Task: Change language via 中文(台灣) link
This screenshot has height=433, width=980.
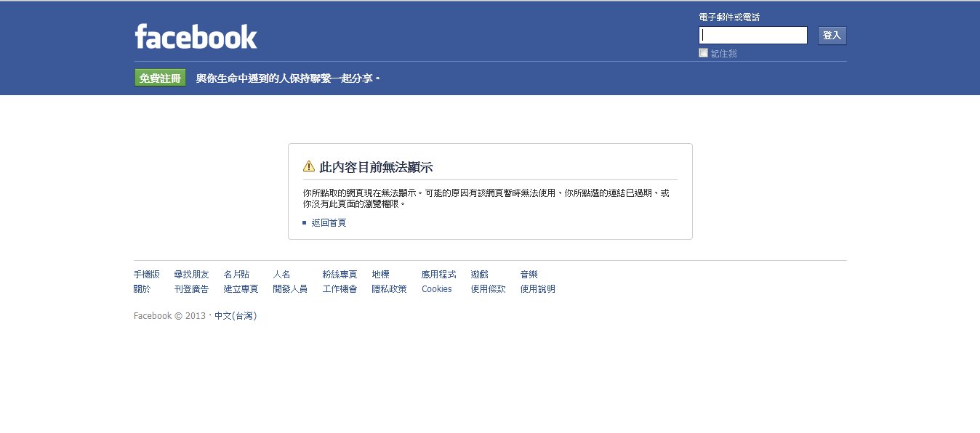Action: (x=236, y=316)
